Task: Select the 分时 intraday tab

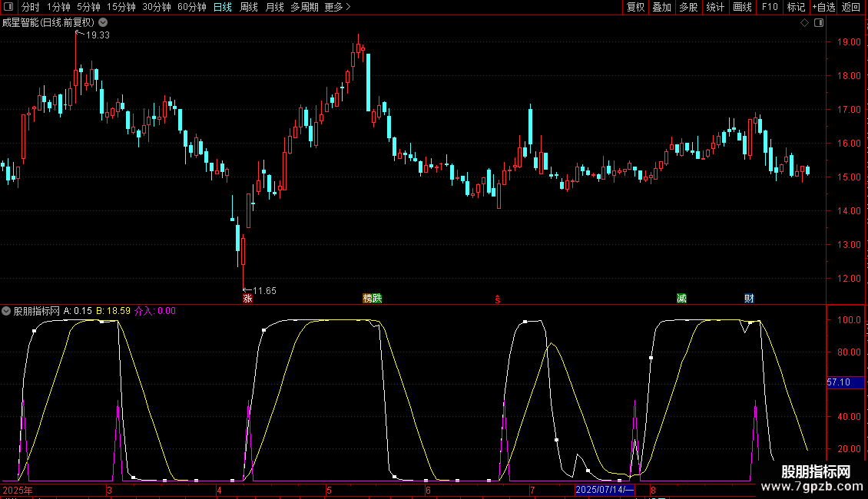Action: 30,8
